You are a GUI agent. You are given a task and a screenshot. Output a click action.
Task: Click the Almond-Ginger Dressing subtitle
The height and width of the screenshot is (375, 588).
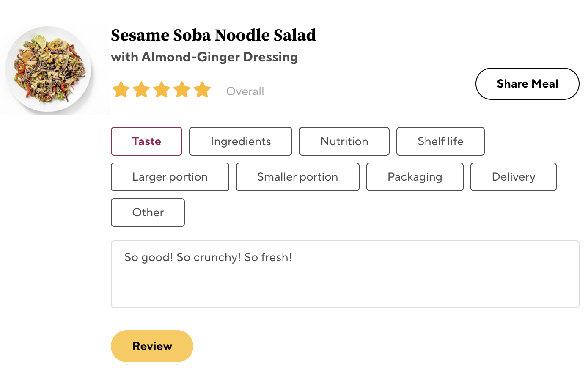pos(204,57)
